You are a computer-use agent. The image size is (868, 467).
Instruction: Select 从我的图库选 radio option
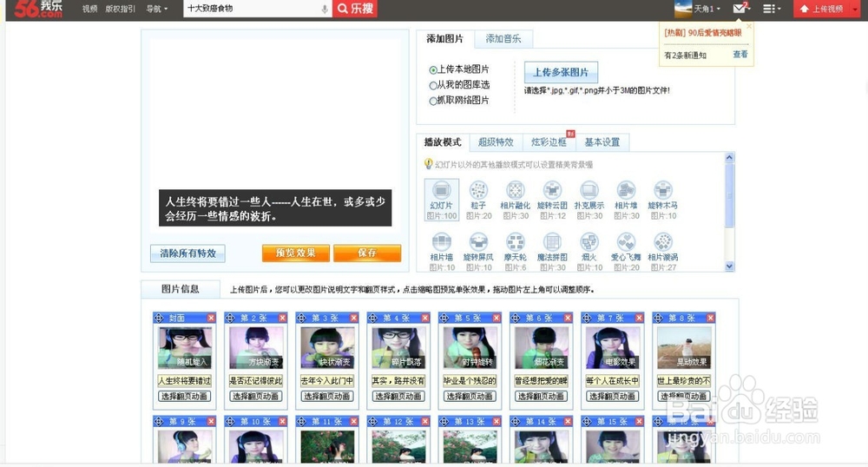click(x=433, y=85)
